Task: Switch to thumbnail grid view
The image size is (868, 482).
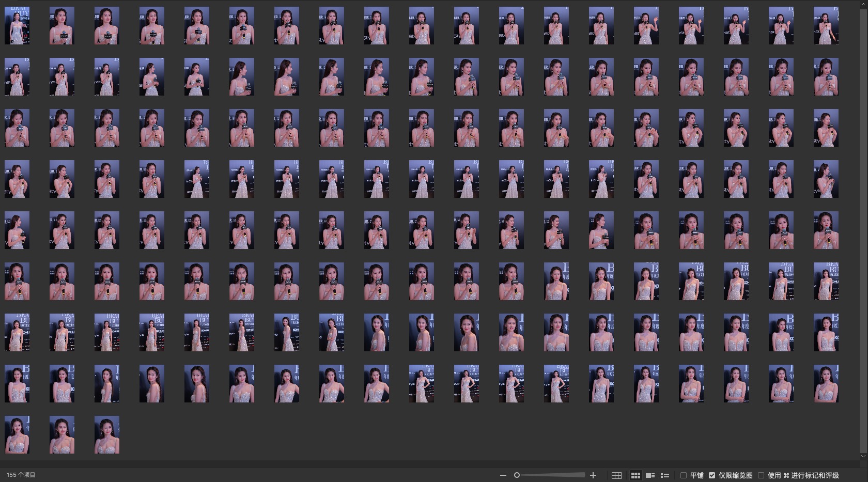Action: click(x=636, y=475)
